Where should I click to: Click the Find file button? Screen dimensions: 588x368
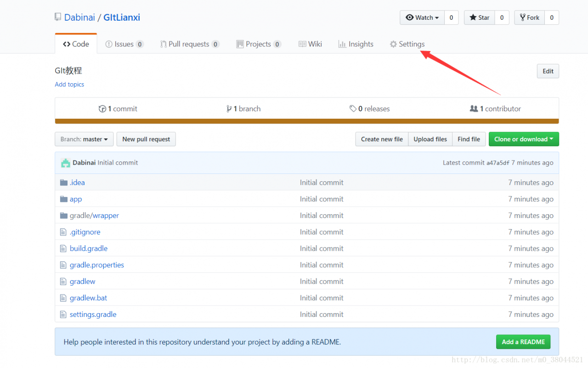point(469,139)
